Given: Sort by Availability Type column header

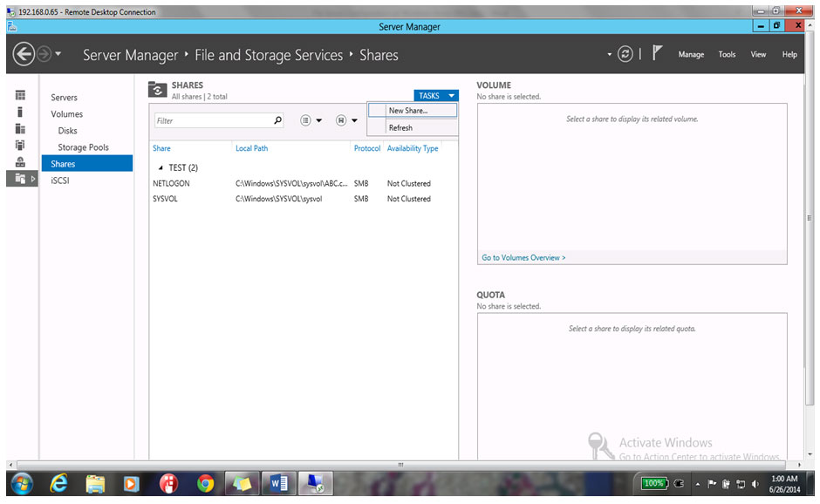Looking at the screenshot, I should (x=413, y=148).
